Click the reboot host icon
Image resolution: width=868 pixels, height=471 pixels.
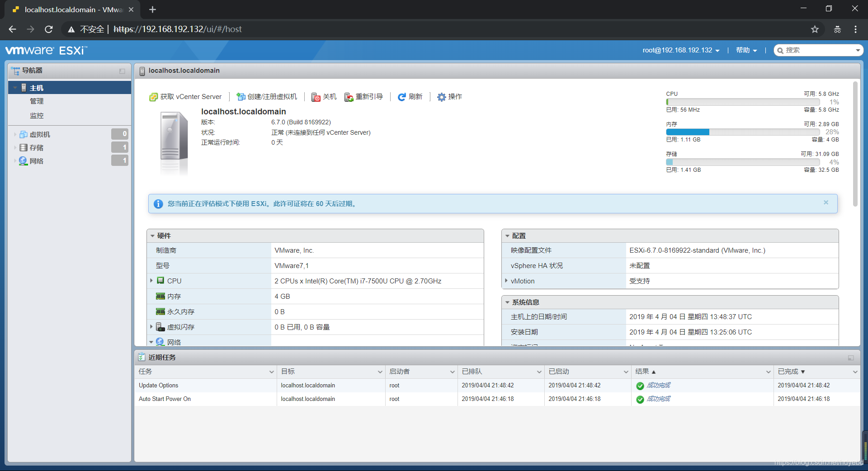click(x=349, y=97)
